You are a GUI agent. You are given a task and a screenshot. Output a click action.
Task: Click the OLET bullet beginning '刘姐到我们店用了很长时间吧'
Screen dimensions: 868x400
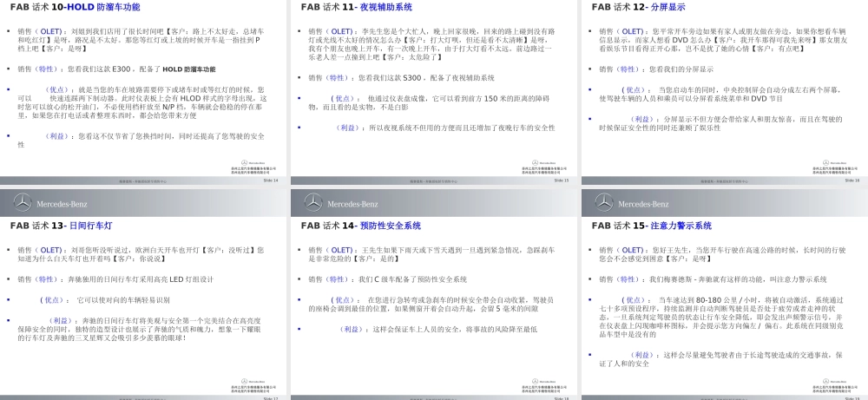tap(141, 40)
